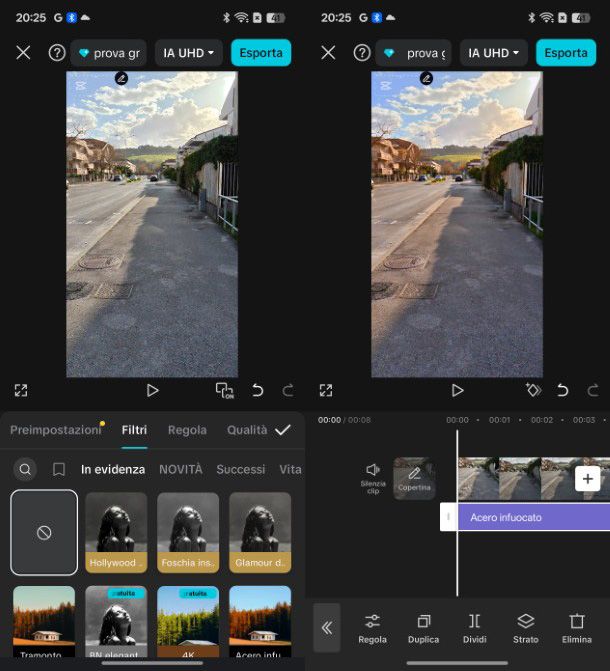Collapse toolbar with double chevron button
The width and height of the screenshot is (610, 671).
(x=326, y=627)
